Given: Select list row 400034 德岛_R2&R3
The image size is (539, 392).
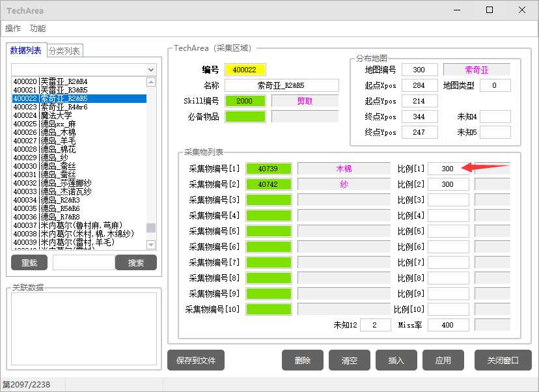Looking at the screenshot, I should pos(79,200).
